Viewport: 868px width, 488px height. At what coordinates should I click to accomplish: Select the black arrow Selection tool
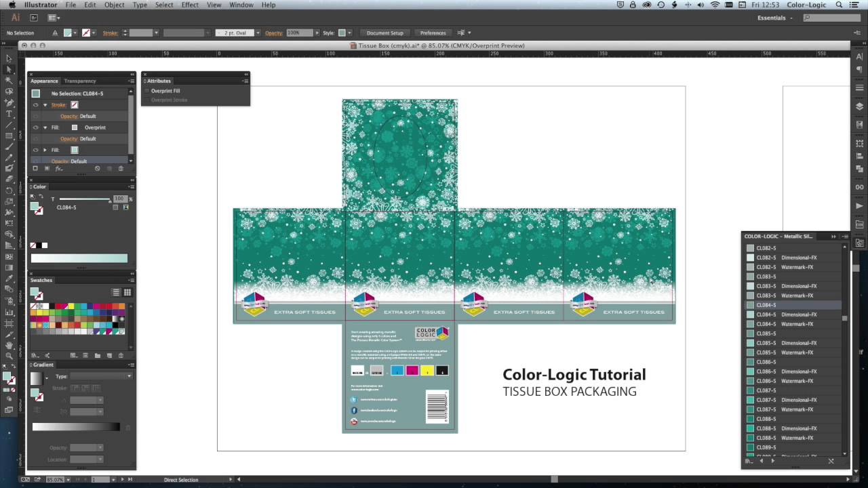[9, 58]
